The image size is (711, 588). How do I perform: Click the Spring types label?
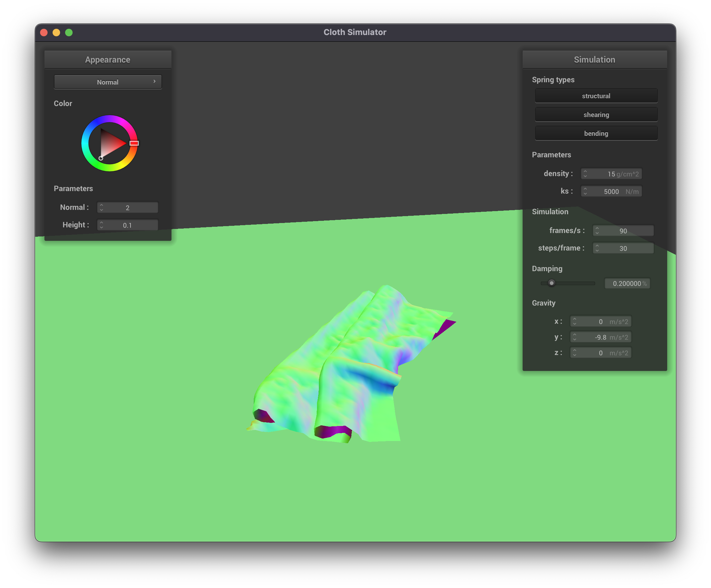[553, 80]
